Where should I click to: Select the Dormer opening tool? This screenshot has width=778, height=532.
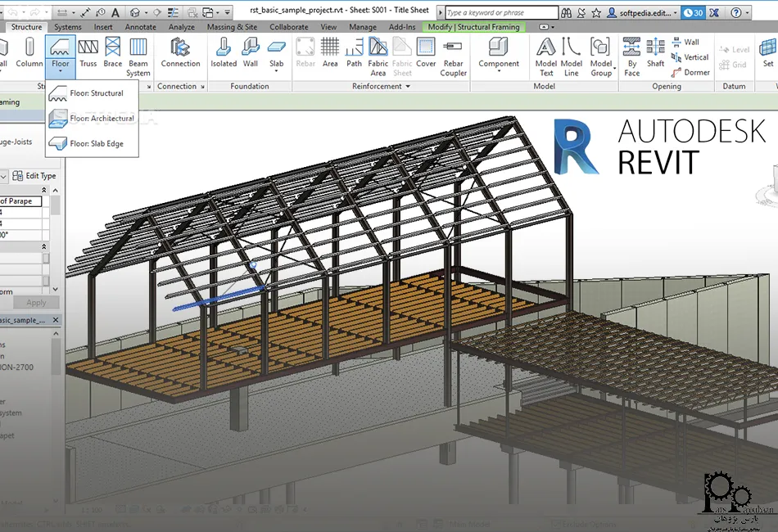click(690, 72)
